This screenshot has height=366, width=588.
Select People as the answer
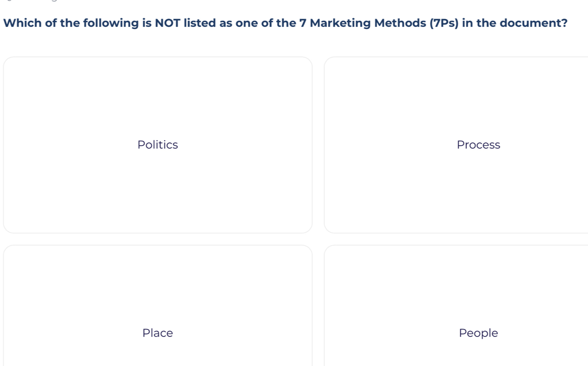478,333
